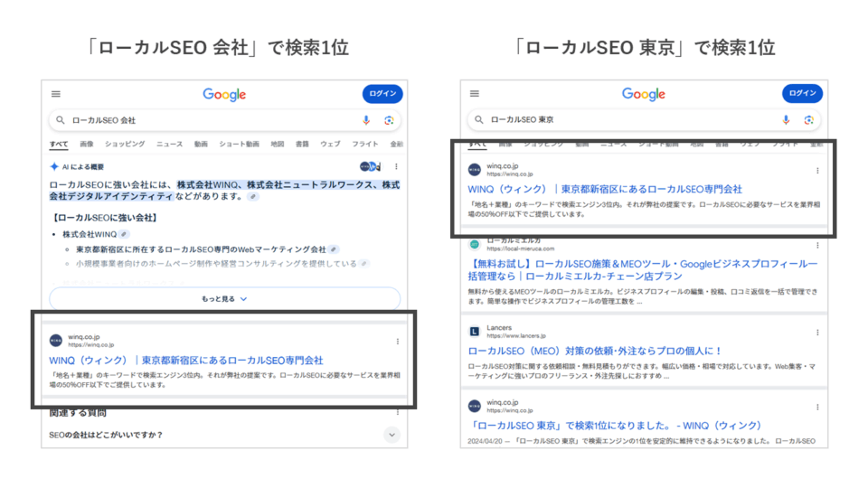
Task: Select 画像 tab in left search results
Action: click(87, 144)
